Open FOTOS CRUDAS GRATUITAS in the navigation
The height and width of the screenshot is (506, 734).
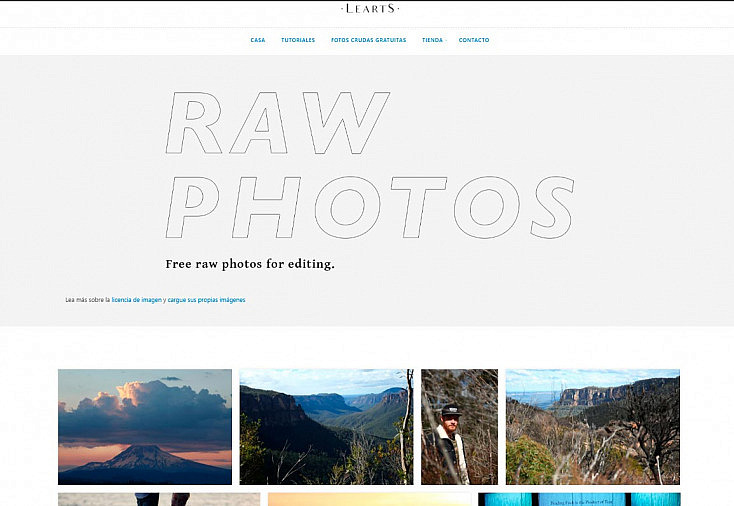[x=368, y=40]
